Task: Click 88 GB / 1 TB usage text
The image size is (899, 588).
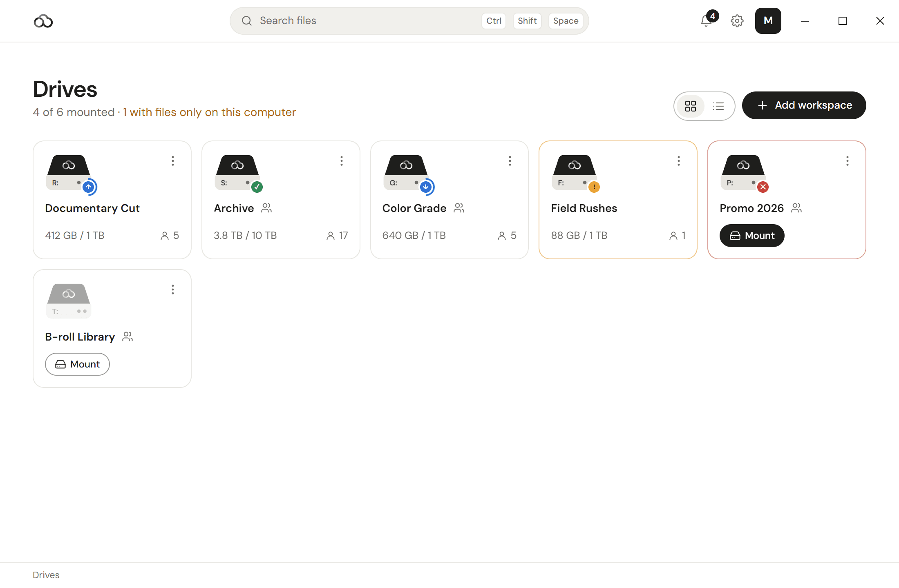Action: 579,236
